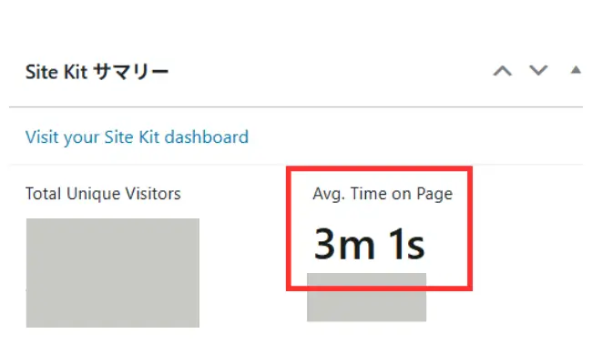Screen dimensions: 592x364
Task: Open the Visit your Site Kit dashboard link
Action: coord(137,137)
